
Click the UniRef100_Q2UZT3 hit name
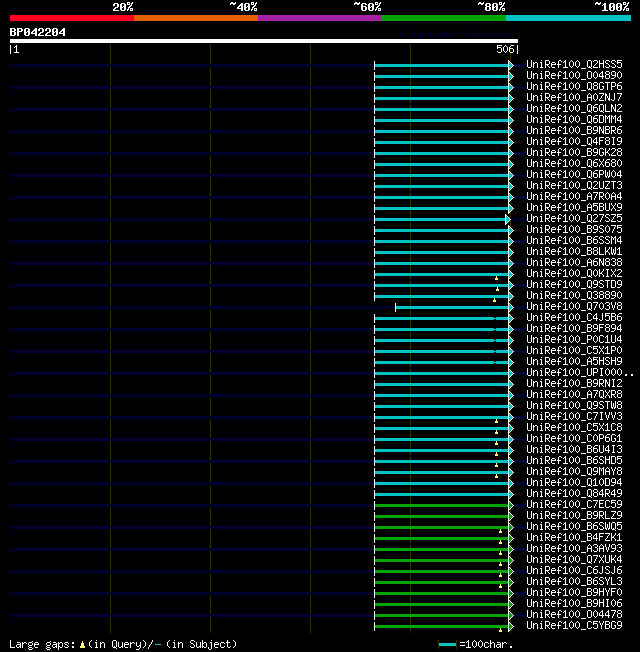[x=574, y=186]
